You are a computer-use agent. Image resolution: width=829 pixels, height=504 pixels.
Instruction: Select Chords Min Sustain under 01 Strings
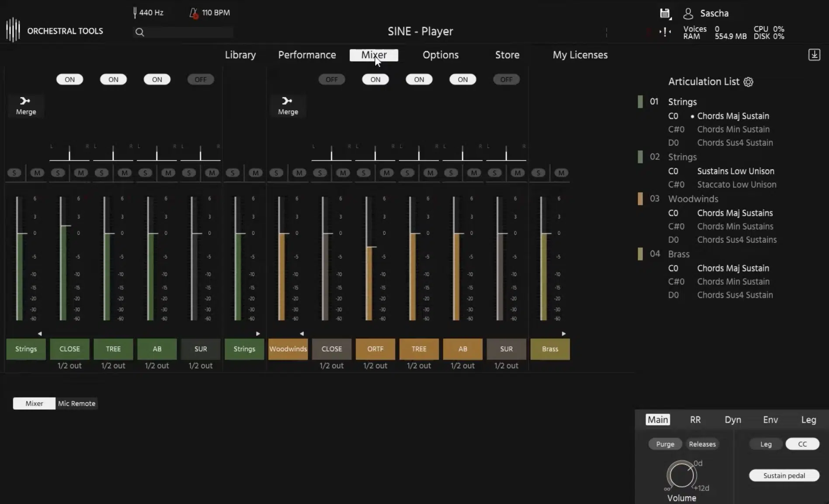(733, 129)
